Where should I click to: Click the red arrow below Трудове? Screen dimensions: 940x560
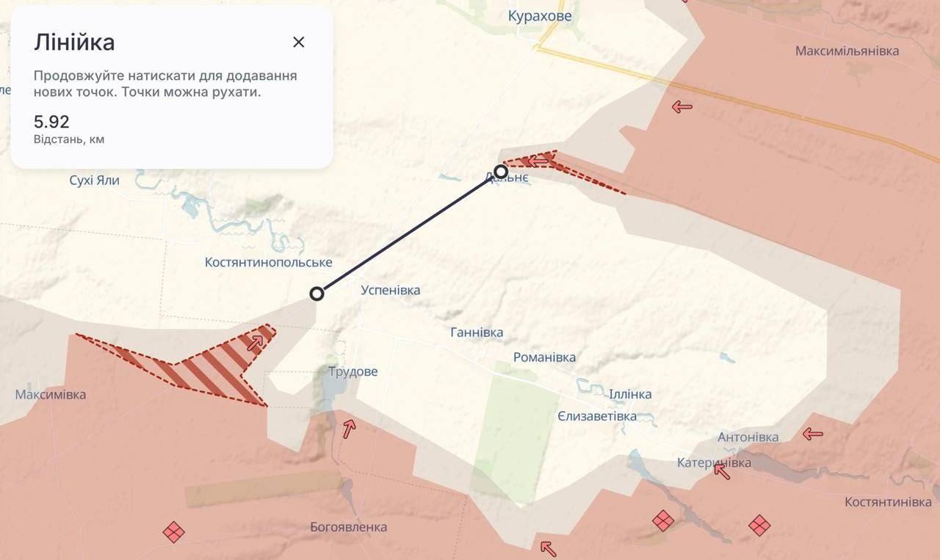pyautogui.click(x=349, y=428)
